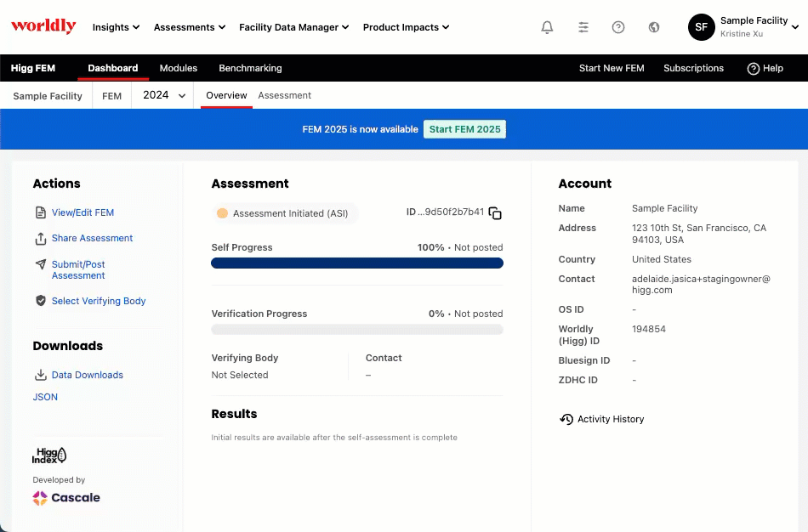The width and height of the screenshot is (808, 532).
Task: Click the Select Verifying Body shield icon
Action: [41, 301]
